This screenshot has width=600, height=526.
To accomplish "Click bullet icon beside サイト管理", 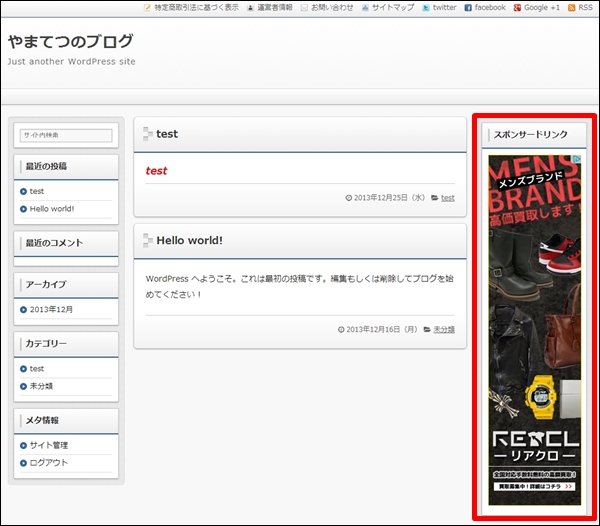I will click(23, 445).
